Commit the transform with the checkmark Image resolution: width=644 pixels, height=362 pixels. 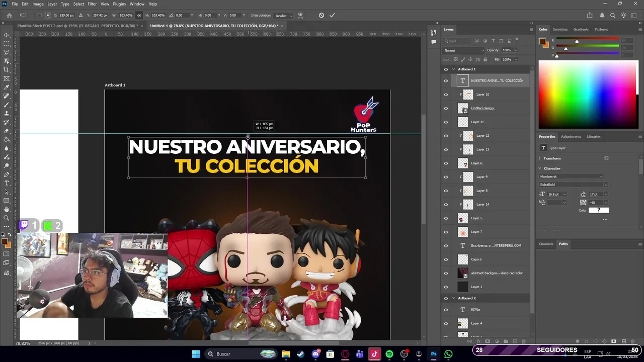click(x=332, y=15)
